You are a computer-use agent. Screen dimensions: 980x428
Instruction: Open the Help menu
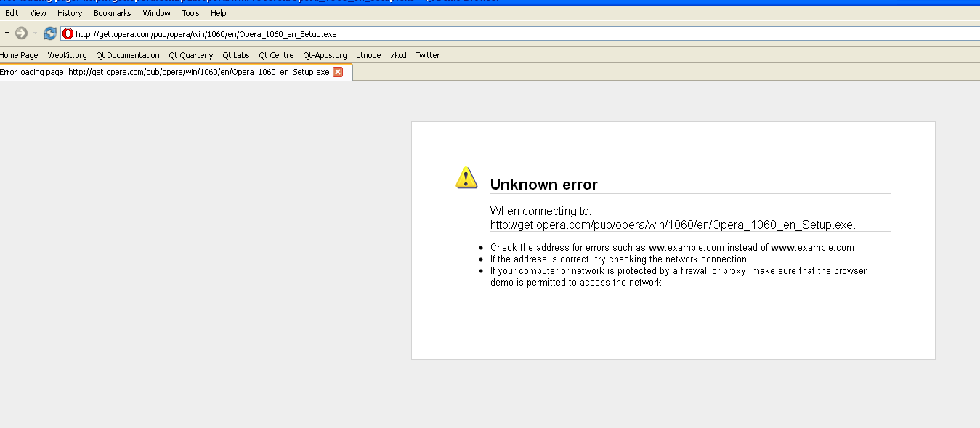[x=219, y=13]
